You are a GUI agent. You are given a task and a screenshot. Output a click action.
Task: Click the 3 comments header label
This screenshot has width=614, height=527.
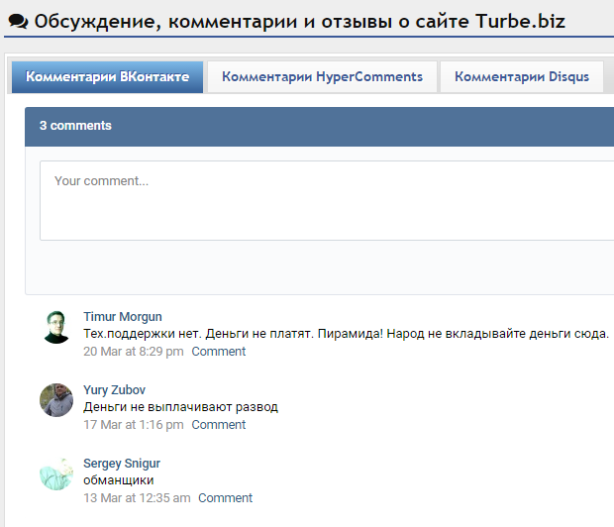coord(75,126)
